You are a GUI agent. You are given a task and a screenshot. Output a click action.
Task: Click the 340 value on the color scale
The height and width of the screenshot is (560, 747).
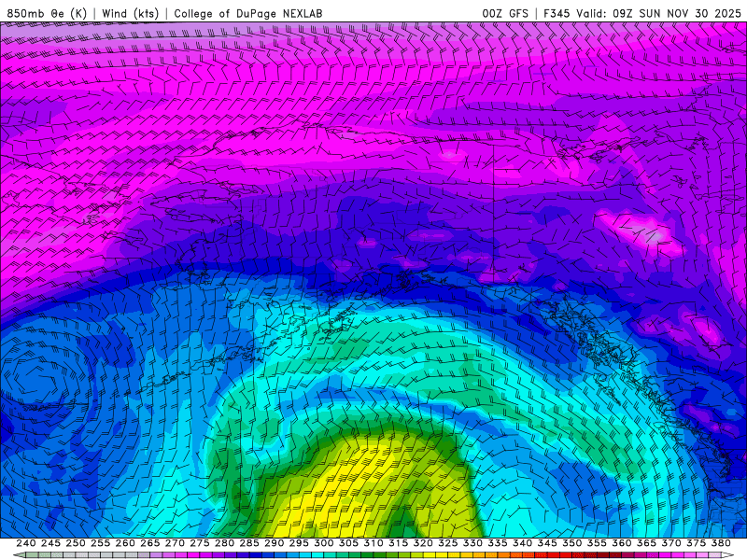point(522,543)
